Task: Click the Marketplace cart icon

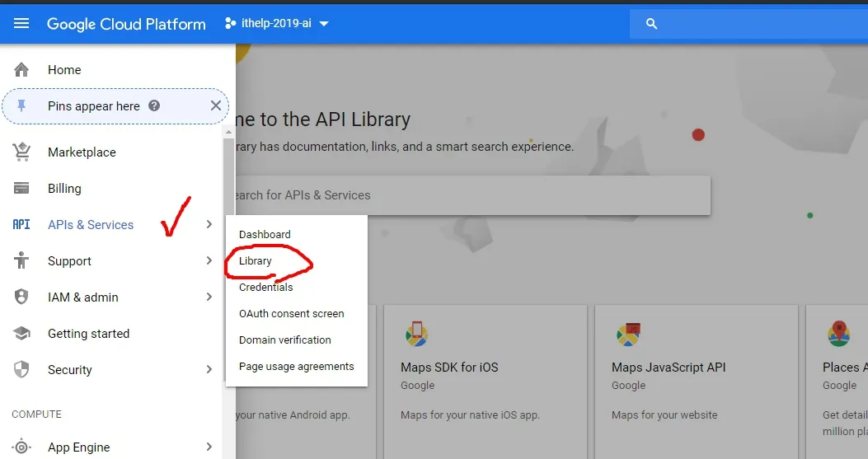Action: [21, 152]
